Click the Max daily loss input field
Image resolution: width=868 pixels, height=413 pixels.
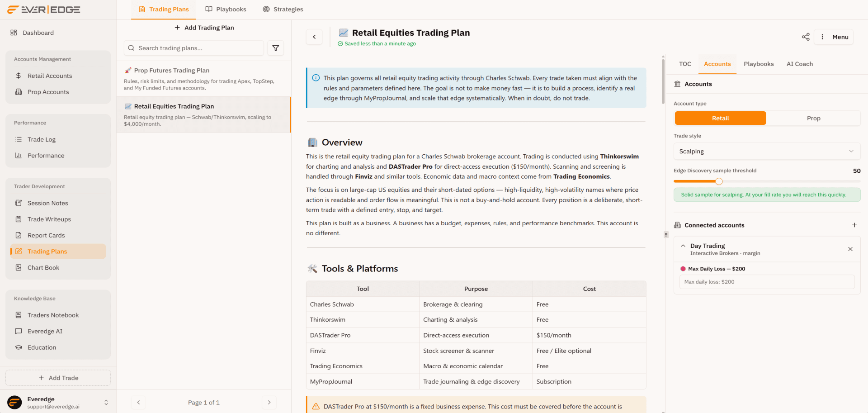[767, 282]
